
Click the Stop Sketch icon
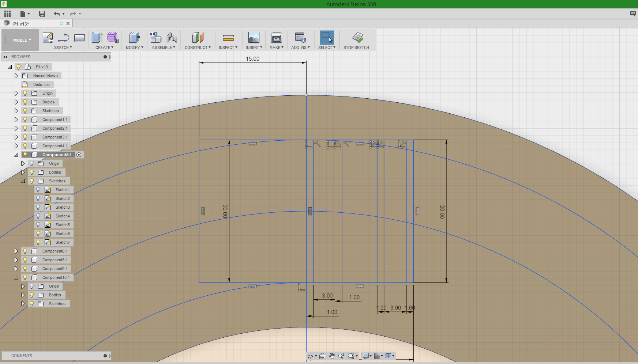(357, 37)
